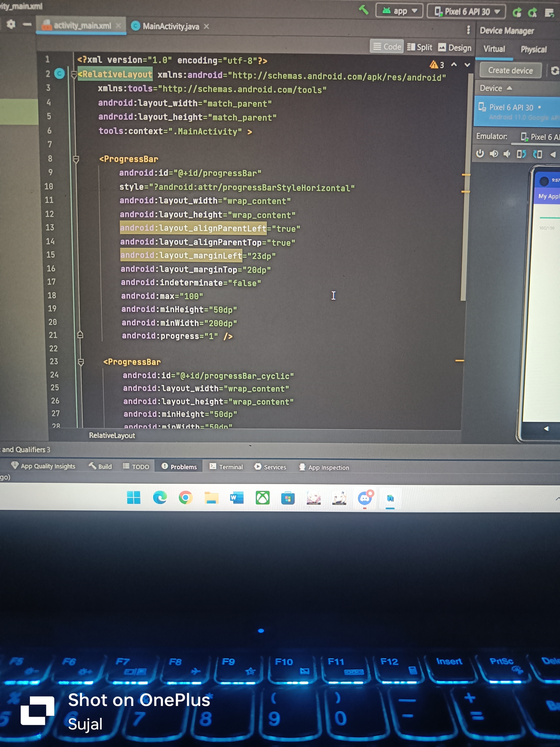Open File Explorer from the taskbar
The width and height of the screenshot is (560, 747).
click(211, 498)
